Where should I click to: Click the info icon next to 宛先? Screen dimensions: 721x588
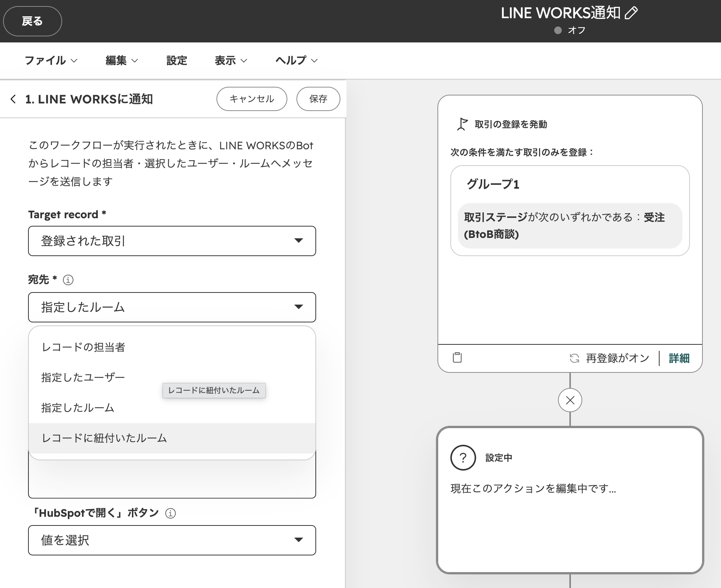click(68, 280)
